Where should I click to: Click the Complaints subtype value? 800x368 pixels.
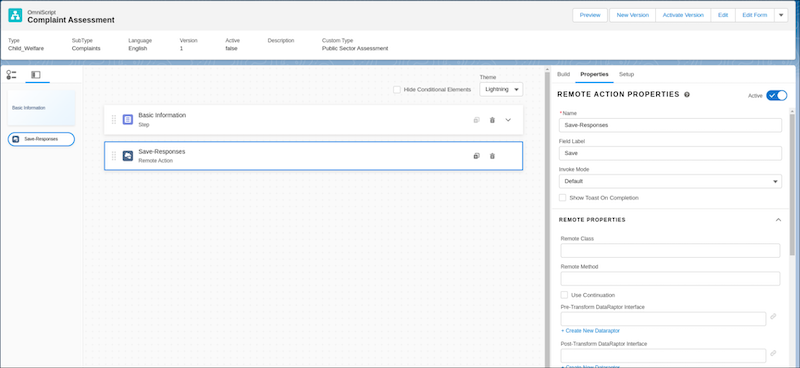pyautogui.click(x=86, y=48)
